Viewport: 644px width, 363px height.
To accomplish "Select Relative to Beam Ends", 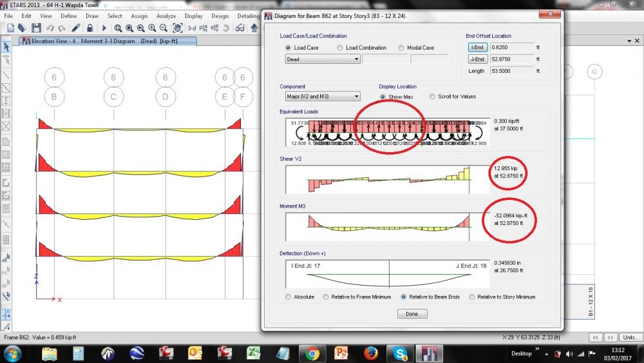I will point(403,297).
